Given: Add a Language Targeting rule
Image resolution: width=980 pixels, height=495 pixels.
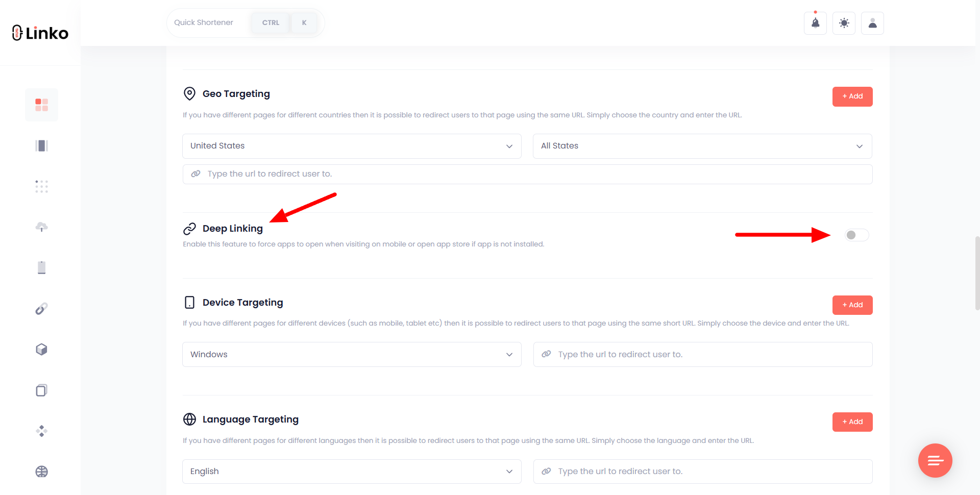Looking at the screenshot, I should click(x=852, y=422).
